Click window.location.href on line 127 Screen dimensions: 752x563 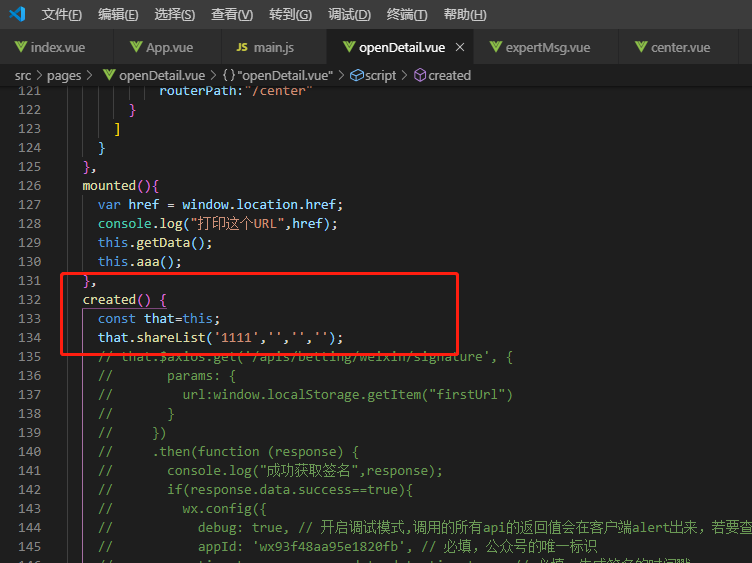point(259,205)
